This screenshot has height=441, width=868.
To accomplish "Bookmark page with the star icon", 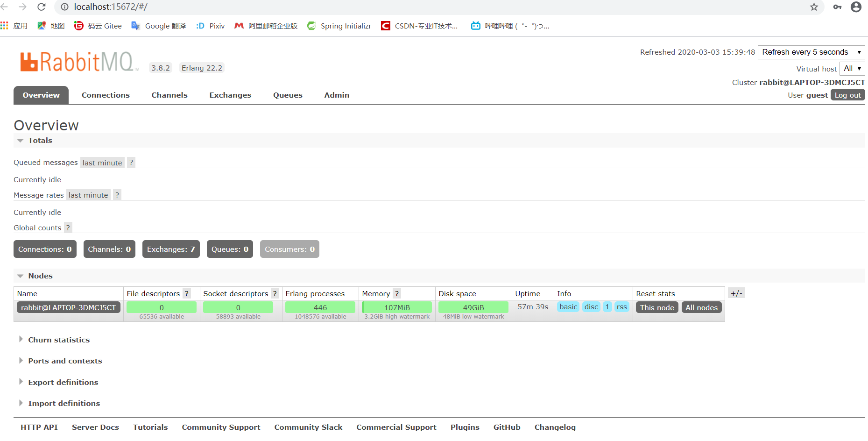I will [x=814, y=7].
